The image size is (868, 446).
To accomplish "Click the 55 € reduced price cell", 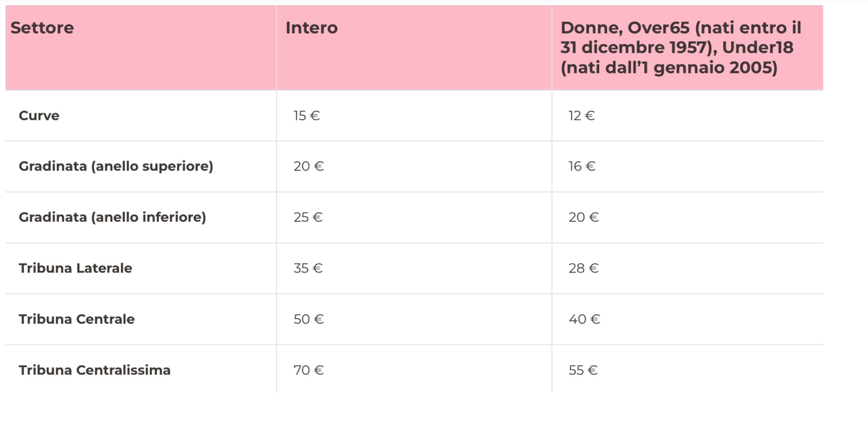I will (x=583, y=370).
